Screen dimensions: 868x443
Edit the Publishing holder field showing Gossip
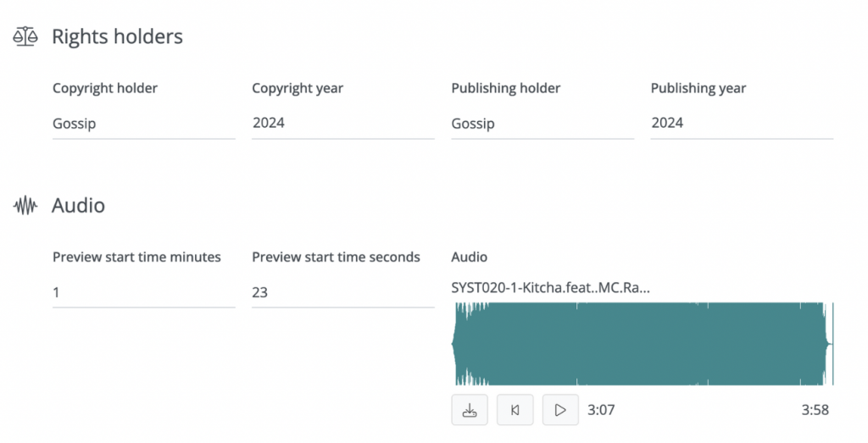pos(542,124)
